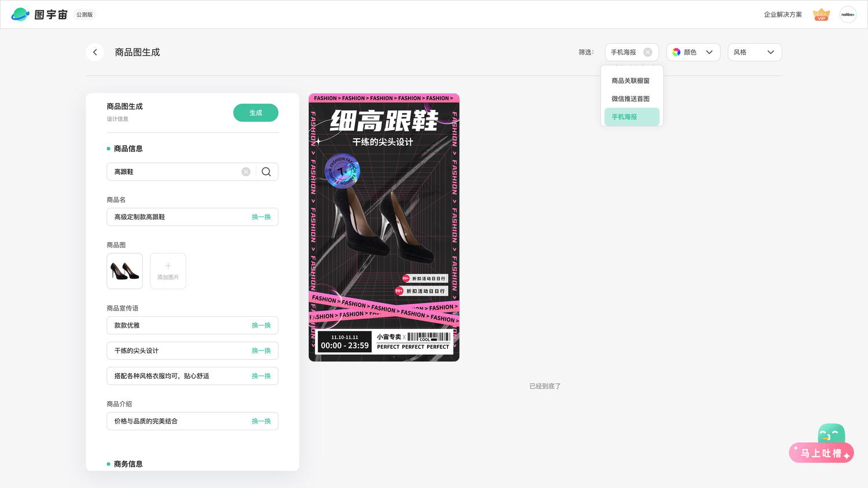Open the nolibox user avatar
This screenshot has height=488, width=868.
[x=848, y=14]
